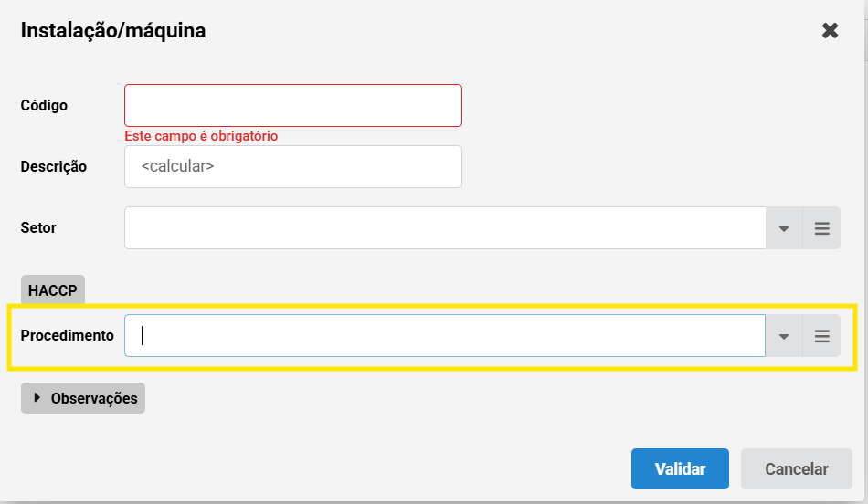This screenshot has width=868, height=504.
Task: Open the Setor list menu icon
Action: [821, 228]
